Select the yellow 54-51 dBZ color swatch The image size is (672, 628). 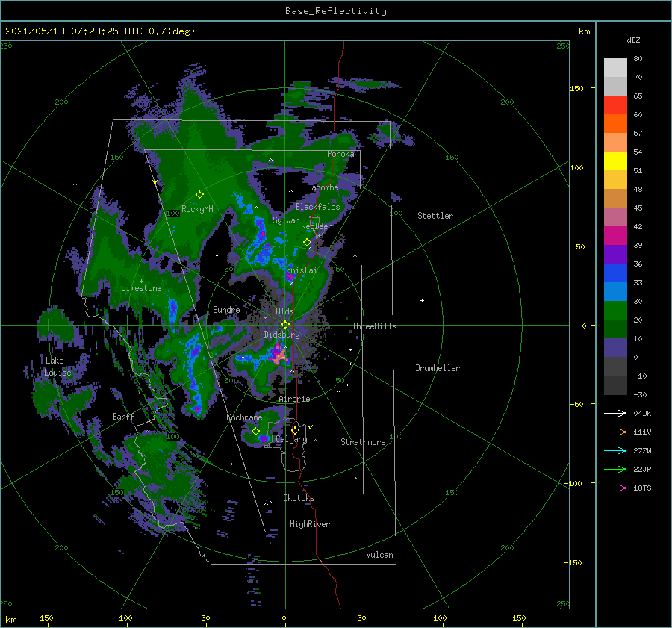615,161
